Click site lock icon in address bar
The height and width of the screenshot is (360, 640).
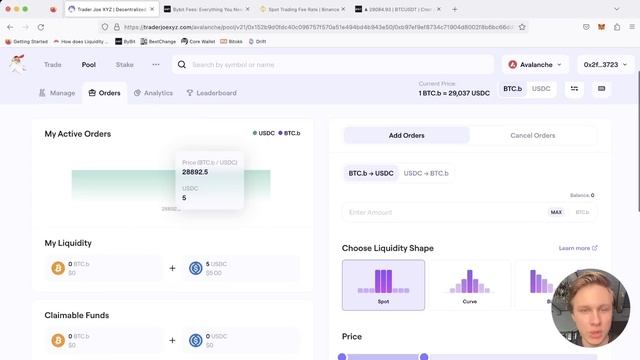pyautogui.click(x=117, y=27)
